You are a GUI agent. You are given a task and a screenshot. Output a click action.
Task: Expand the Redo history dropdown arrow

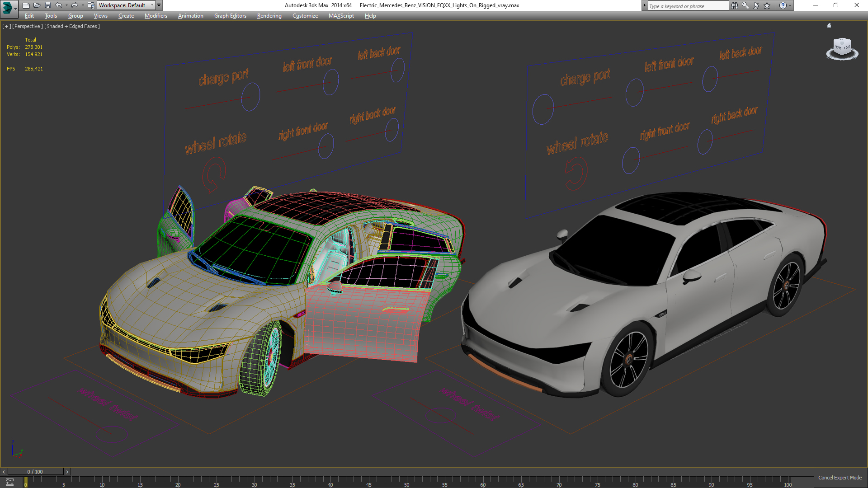(x=83, y=5)
